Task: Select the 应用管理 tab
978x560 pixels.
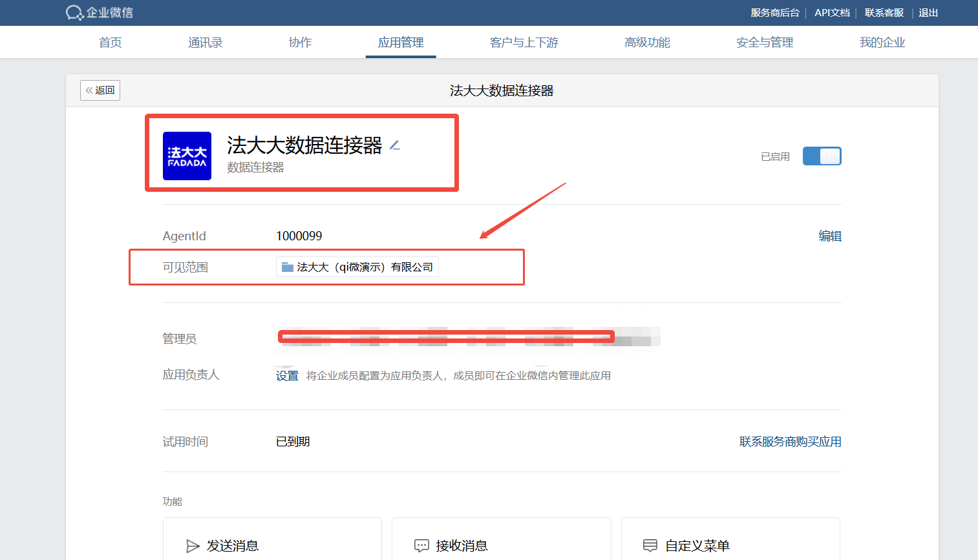Action: click(401, 42)
